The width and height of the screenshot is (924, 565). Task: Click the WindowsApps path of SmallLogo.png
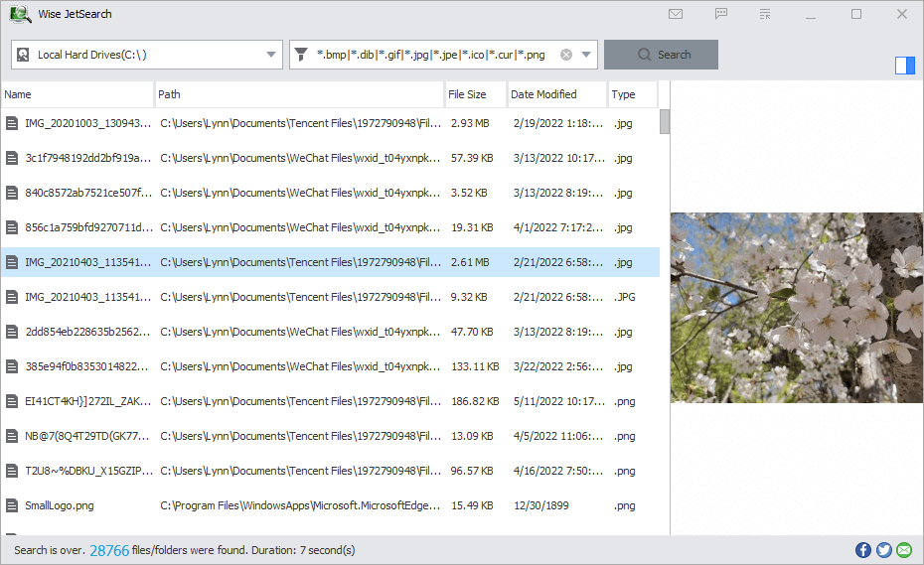point(300,505)
